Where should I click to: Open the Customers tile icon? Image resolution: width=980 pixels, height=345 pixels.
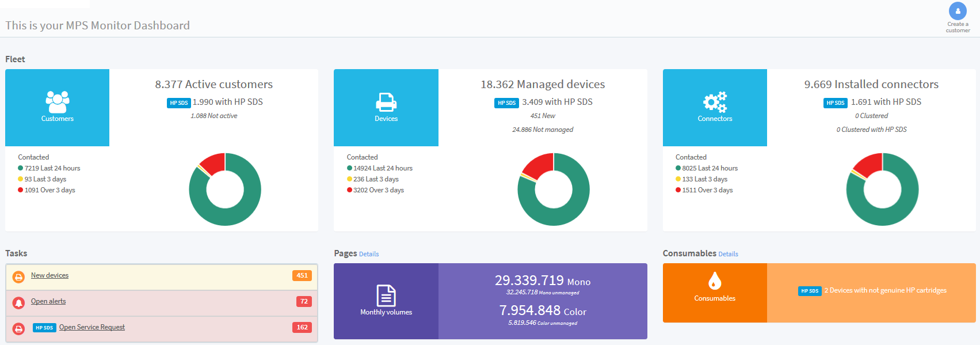(x=58, y=102)
